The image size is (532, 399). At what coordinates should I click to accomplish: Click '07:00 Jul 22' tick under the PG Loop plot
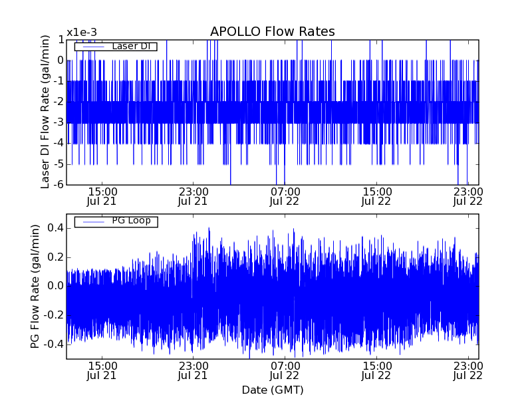[285, 371]
